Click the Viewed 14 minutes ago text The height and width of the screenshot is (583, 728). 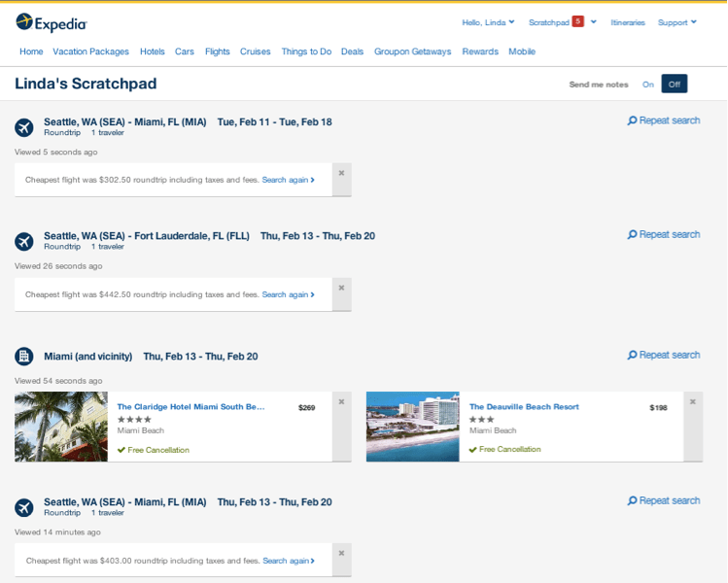[x=57, y=532]
